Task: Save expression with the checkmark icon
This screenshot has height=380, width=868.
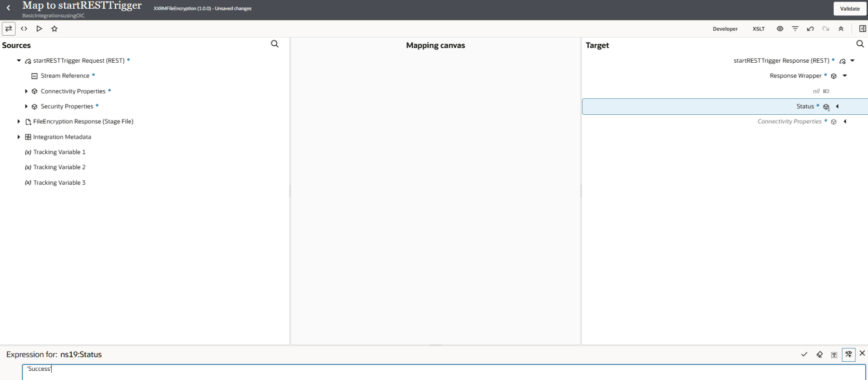Action: coord(804,354)
